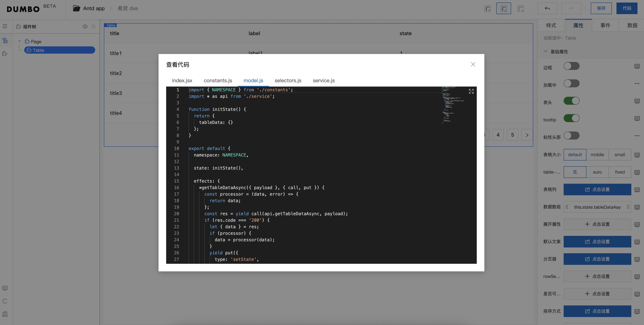Screen dimensions: 644x325
Task: Toggle component tree visibility eye icon
Action: 85,26
